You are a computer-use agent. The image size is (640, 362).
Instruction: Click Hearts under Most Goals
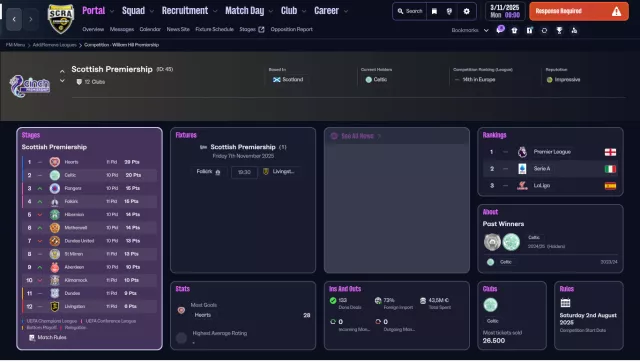tap(203, 315)
